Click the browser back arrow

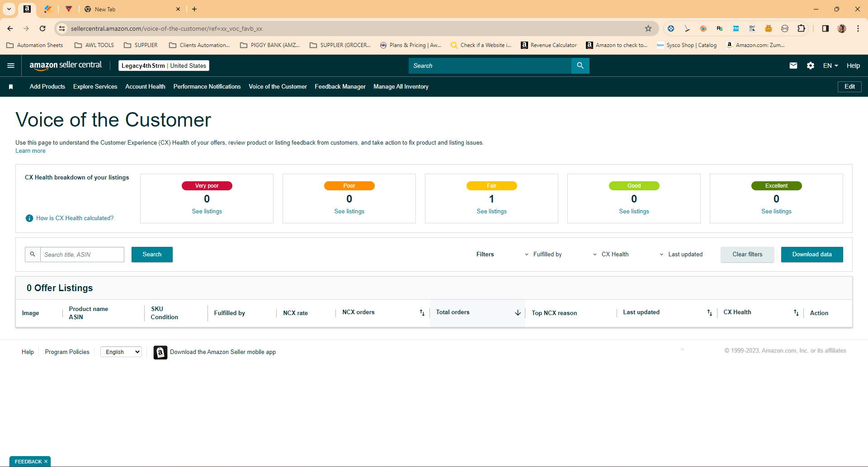click(x=10, y=28)
